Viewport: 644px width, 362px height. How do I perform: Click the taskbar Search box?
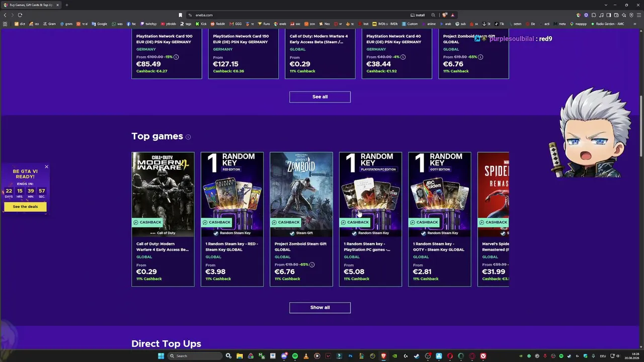click(195, 356)
